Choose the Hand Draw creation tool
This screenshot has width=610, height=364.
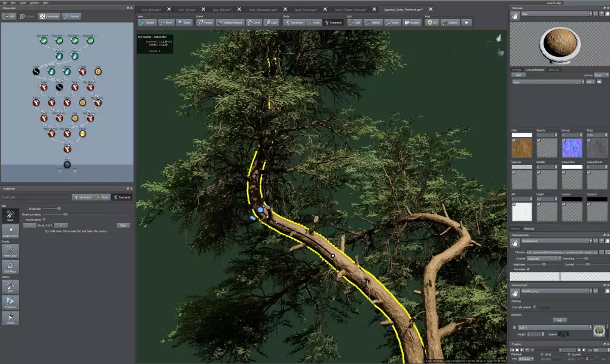(10, 251)
